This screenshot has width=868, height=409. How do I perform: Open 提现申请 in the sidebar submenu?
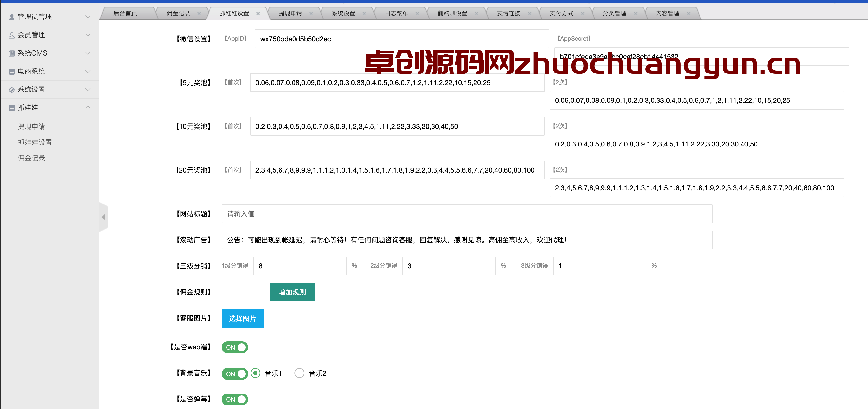31,126
